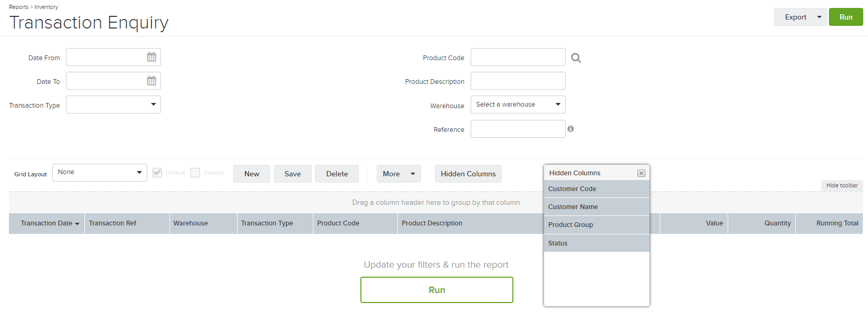This screenshot has height=312, width=868.
Task: Select Customer Code in Hidden Columns list
Action: coord(597,189)
